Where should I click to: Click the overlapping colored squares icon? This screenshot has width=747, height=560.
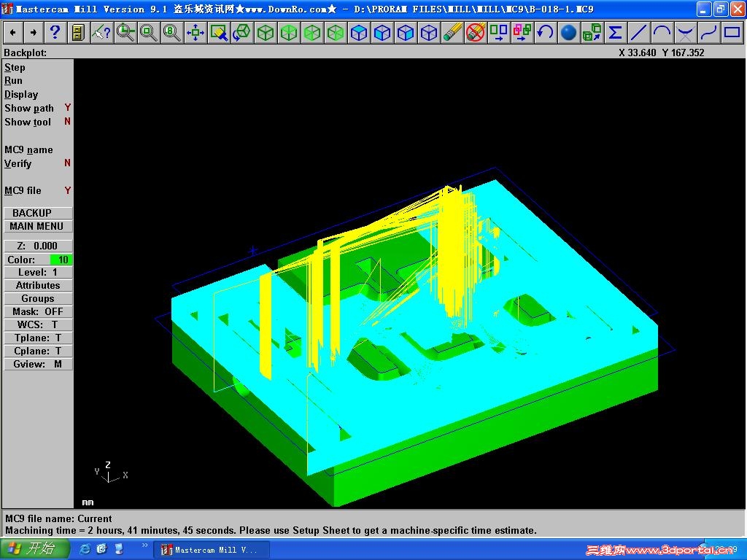pyautogui.click(x=522, y=33)
